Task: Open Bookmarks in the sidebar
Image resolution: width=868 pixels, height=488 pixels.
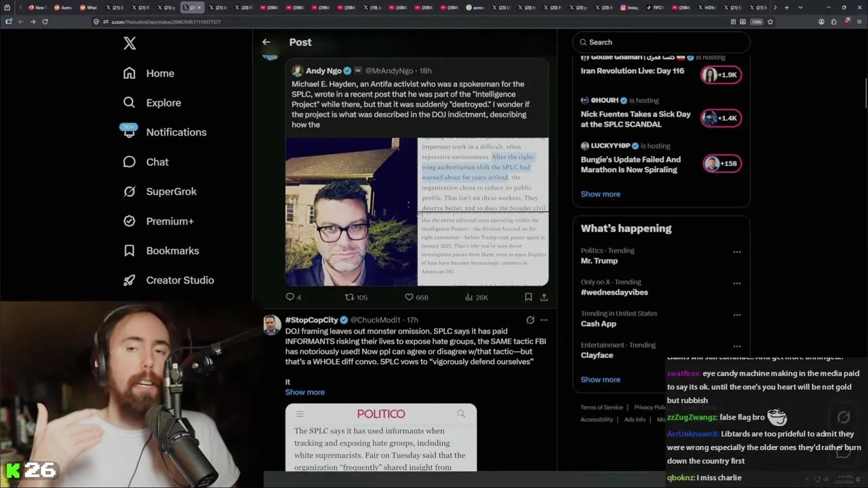Action: (x=161, y=251)
